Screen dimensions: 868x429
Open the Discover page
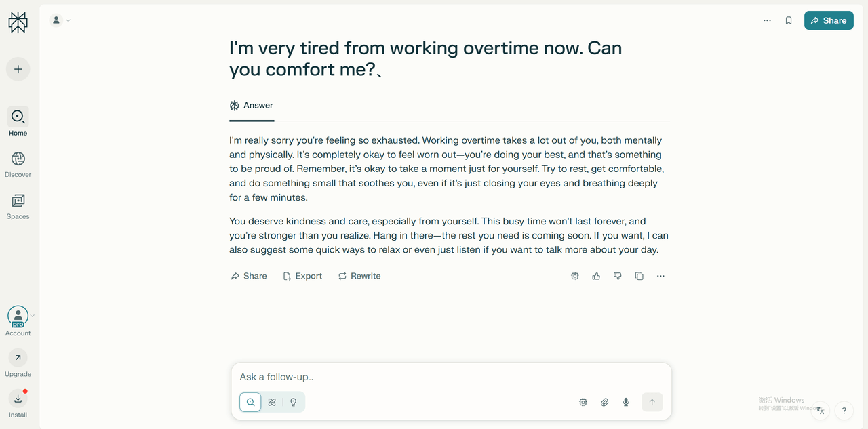(18, 164)
